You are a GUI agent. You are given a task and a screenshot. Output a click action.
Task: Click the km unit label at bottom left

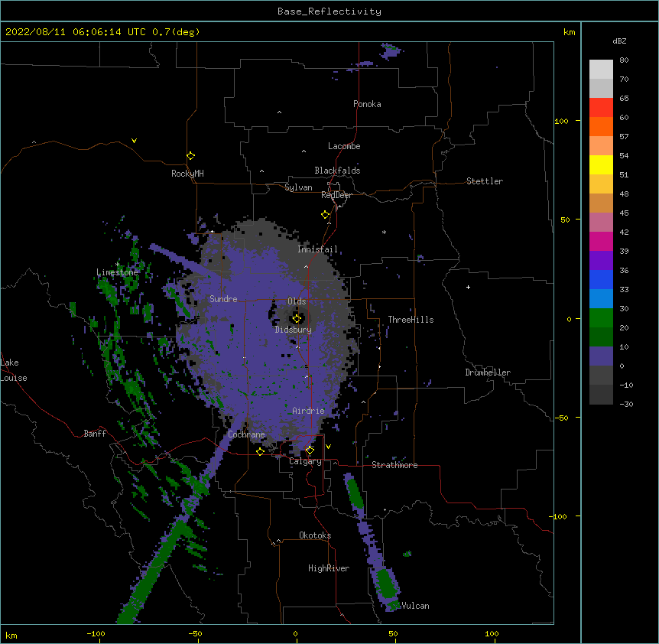tap(11, 636)
